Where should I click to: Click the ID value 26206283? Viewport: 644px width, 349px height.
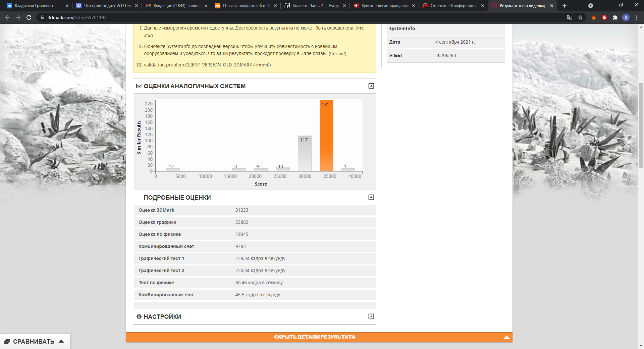click(x=445, y=55)
